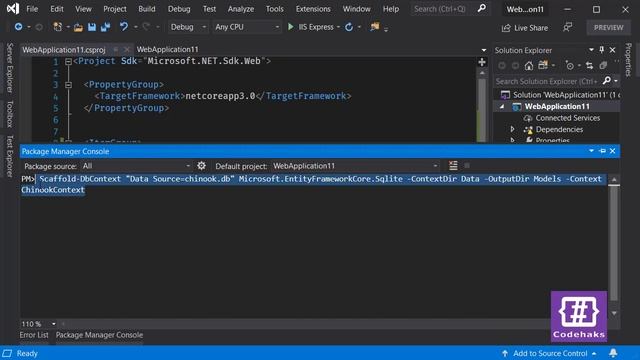Close the WebApplication11.csproj tab
The height and width of the screenshot is (360, 640).
(127, 49)
